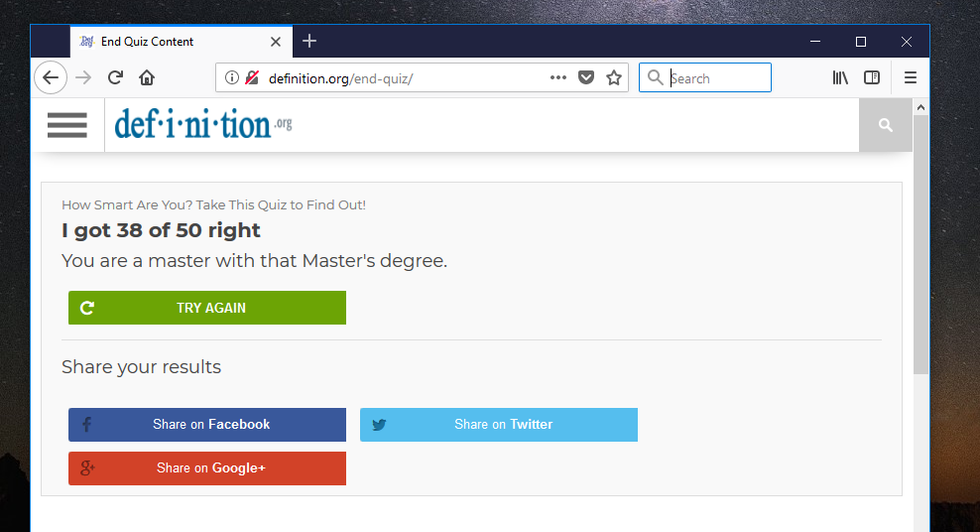Close the Firefox window
The height and width of the screenshot is (532, 980).
tap(907, 42)
